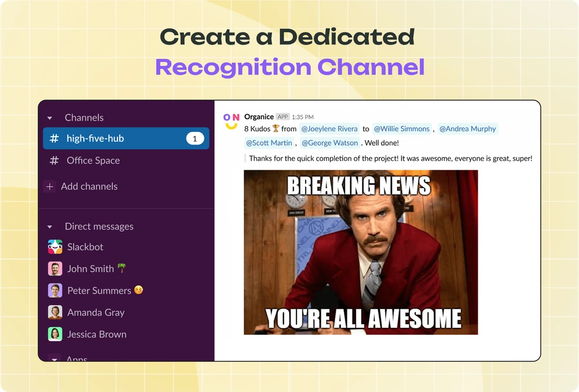Click Peter Summers' avatar

[55, 291]
